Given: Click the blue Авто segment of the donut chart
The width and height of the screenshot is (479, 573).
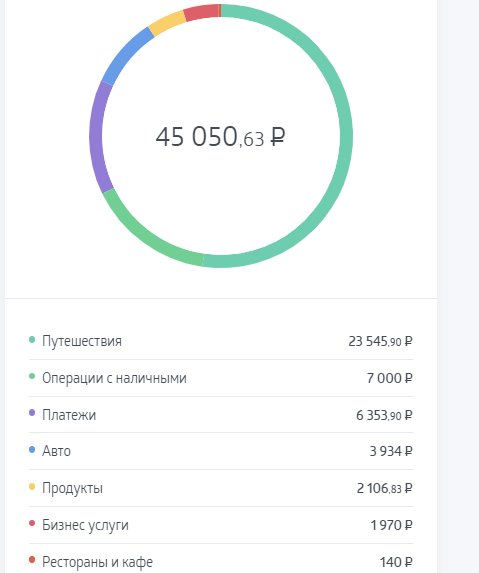Looking at the screenshot, I should pos(126,55).
